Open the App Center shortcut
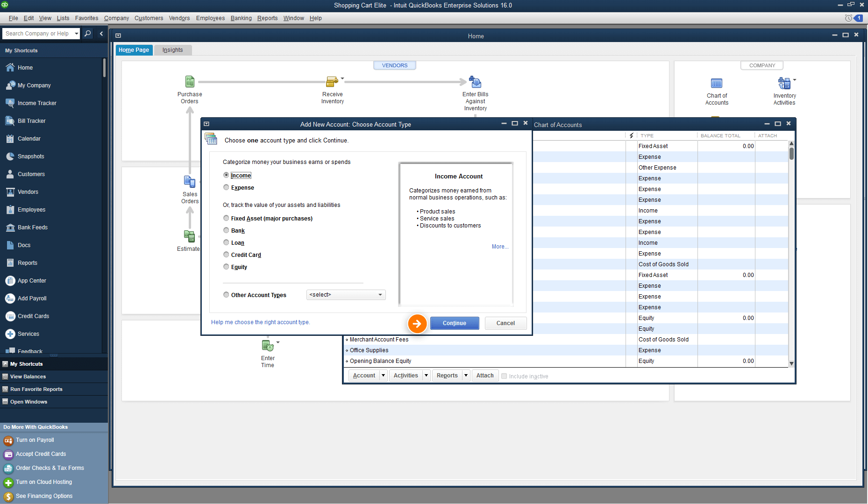The width and height of the screenshot is (868, 504). click(32, 281)
